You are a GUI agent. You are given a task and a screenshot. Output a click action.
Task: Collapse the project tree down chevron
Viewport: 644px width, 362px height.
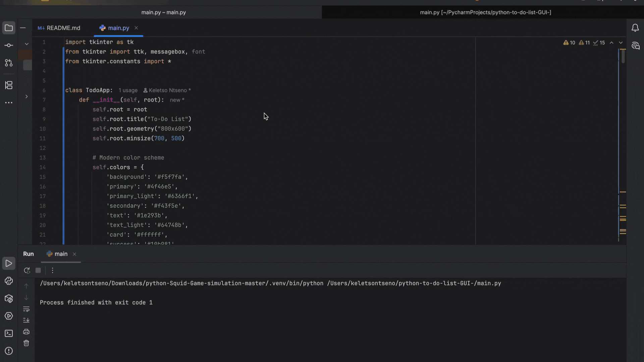click(26, 44)
